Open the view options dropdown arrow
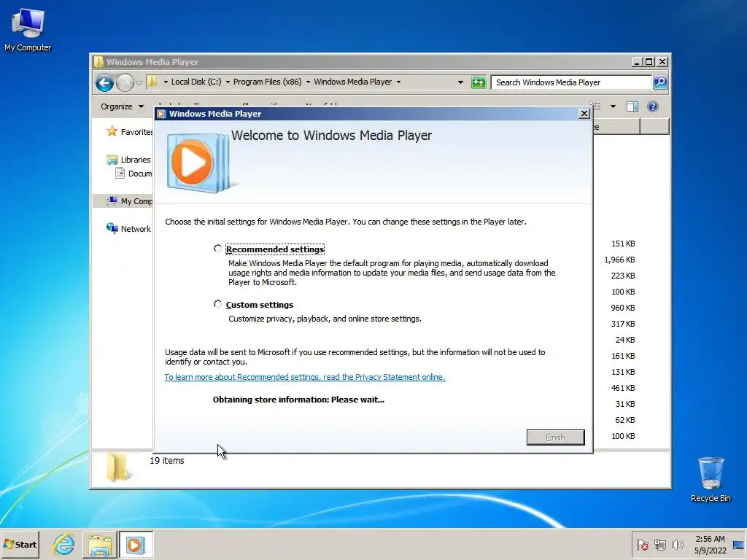Viewport: 747px width, 560px height. 613,106
